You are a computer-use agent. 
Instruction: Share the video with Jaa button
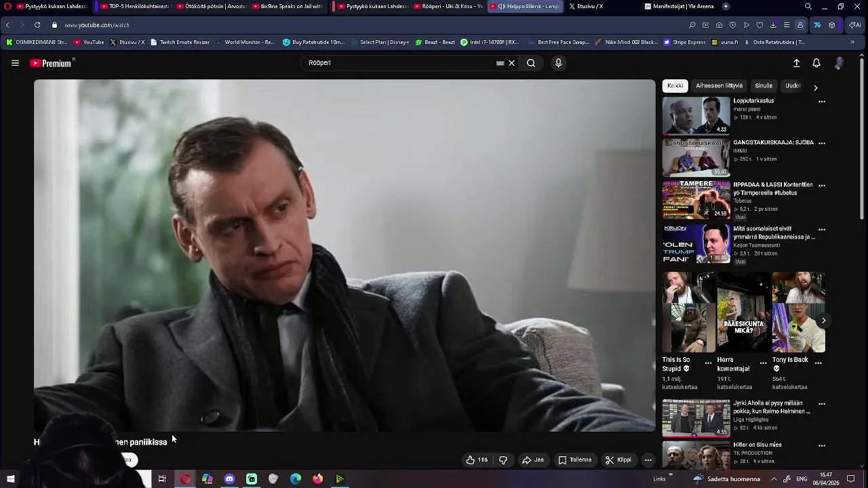[533, 460]
